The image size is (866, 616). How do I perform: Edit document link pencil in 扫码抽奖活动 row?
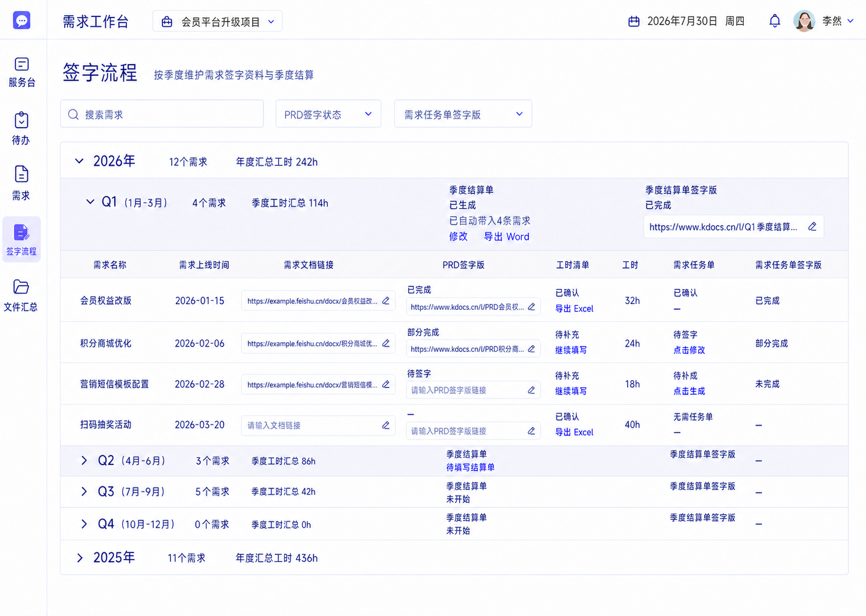tap(386, 426)
